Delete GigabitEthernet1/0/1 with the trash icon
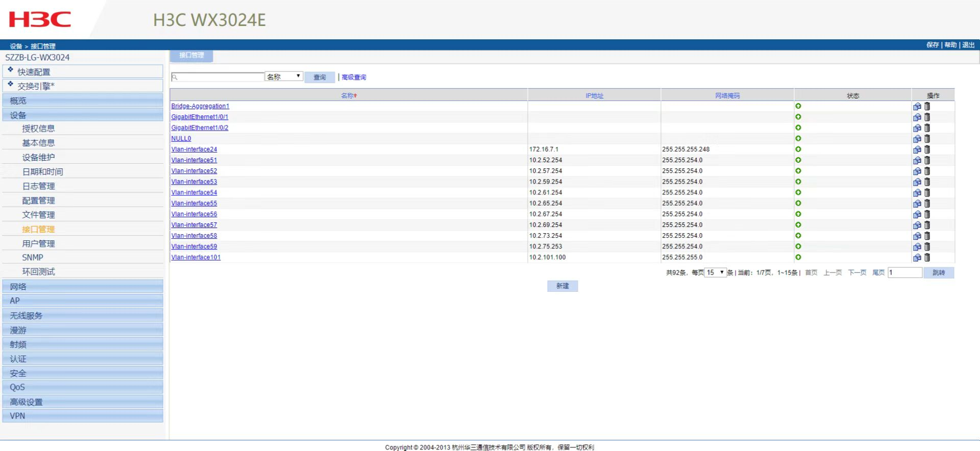Viewport: 980px width, 451px height. pyautogui.click(x=927, y=117)
